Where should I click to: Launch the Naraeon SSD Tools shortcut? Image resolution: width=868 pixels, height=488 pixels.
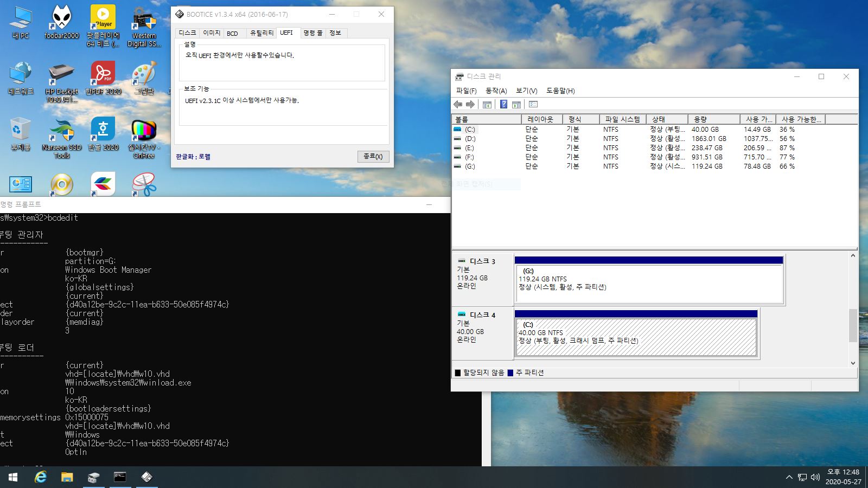tap(62, 138)
